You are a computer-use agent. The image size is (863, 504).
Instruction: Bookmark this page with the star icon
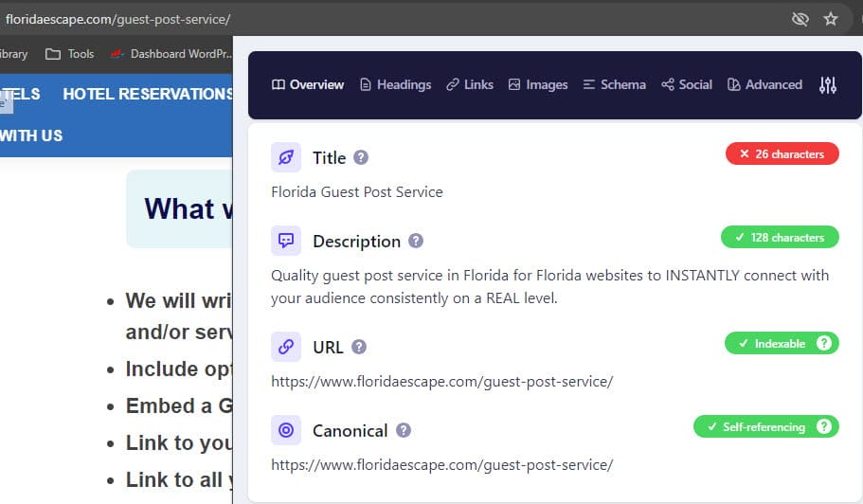(831, 19)
